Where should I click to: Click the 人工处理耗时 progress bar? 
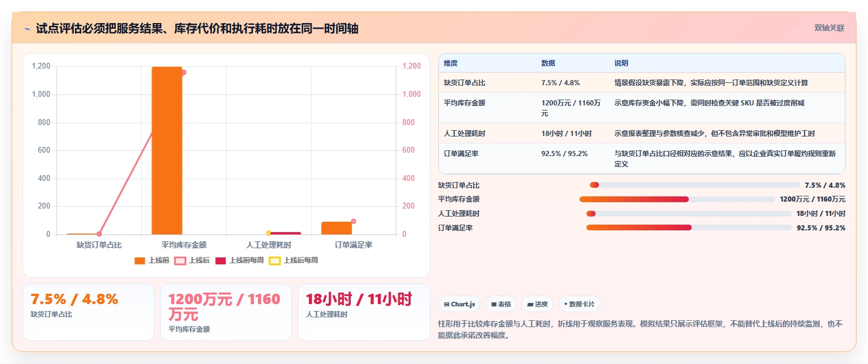[x=689, y=213]
